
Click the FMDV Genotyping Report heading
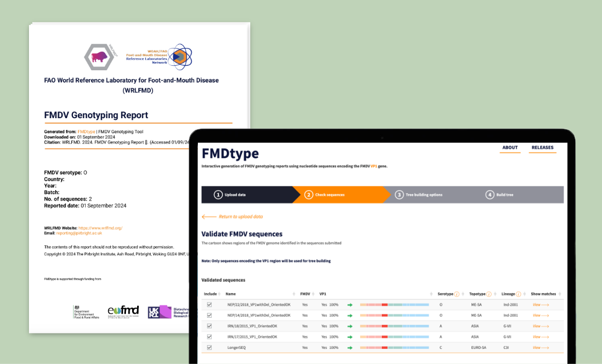[96, 115]
